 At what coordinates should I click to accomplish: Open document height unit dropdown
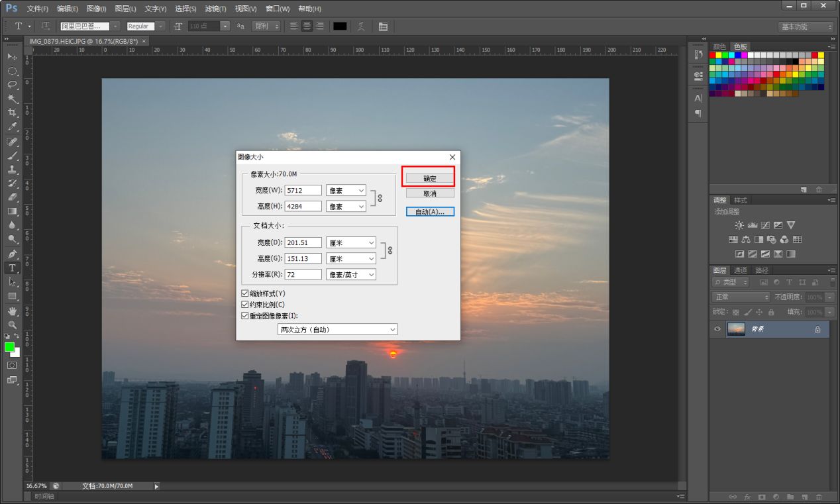tap(351, 258)
